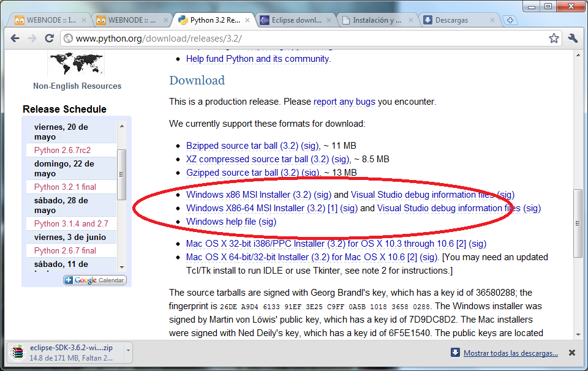588x371 pixels.
Task: Close the Descargas tab
Action: tap(492, 20)
